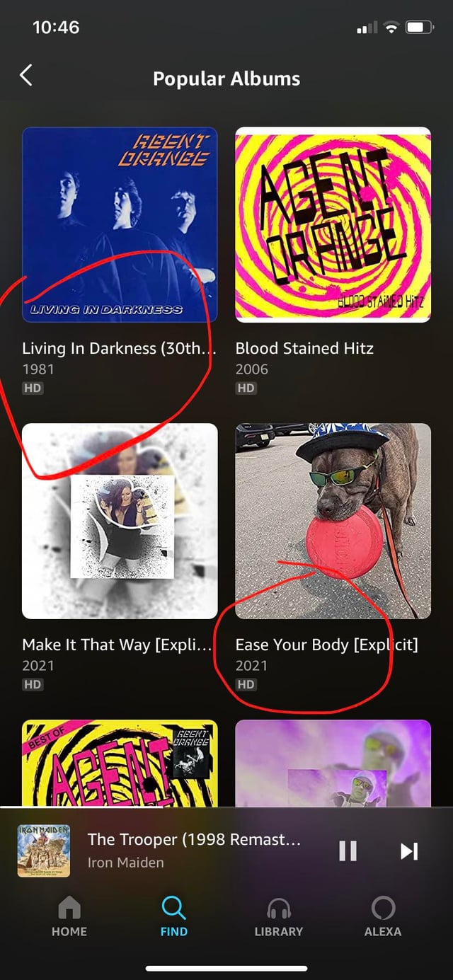
Task: Pause The Trooper playback
Action: pyautogui.click(x=348, y=851)
